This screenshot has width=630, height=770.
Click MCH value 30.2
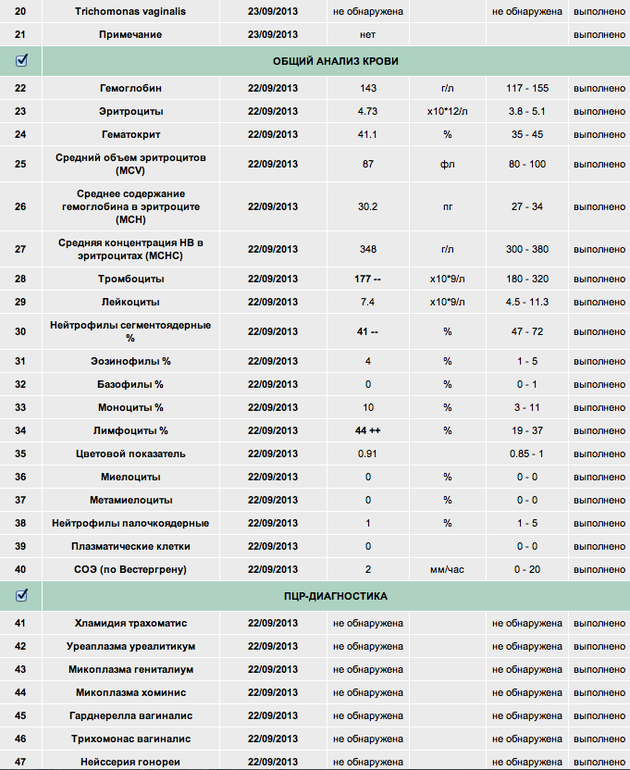coord(368,207)
